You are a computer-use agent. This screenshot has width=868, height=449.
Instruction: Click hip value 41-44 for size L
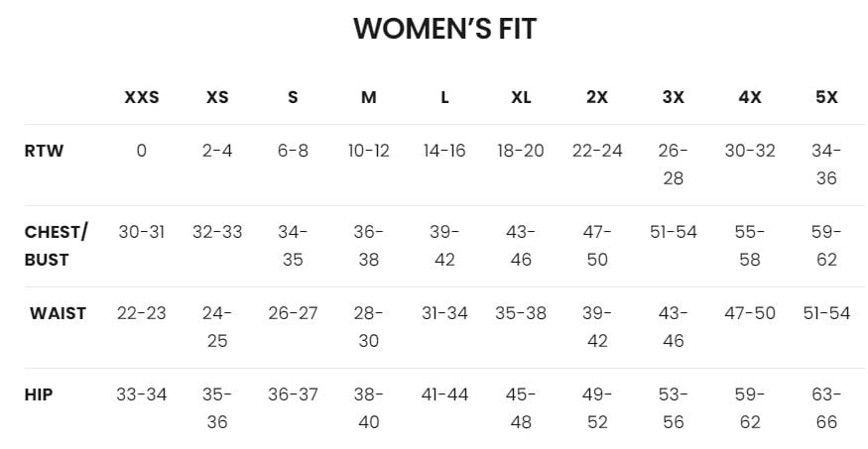coord(444,394)
